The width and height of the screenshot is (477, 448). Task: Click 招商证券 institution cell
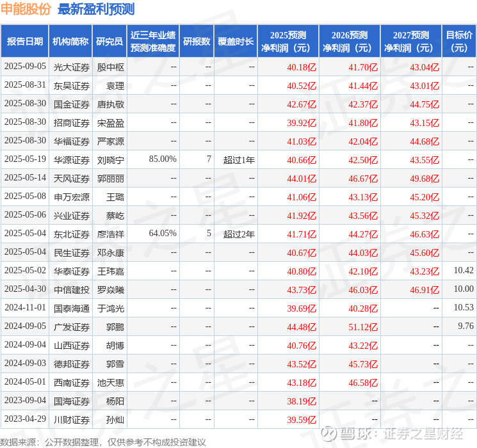tap(72, 123)
